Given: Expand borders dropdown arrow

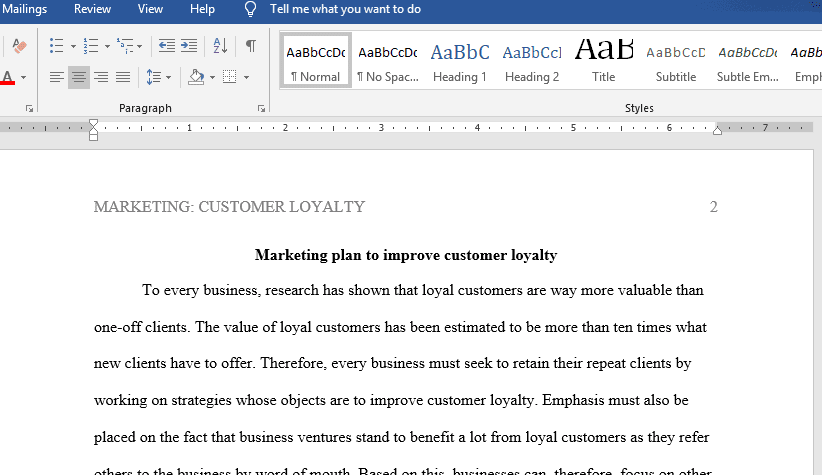Looking at the screenshot, I should click(x=246, y=78).
